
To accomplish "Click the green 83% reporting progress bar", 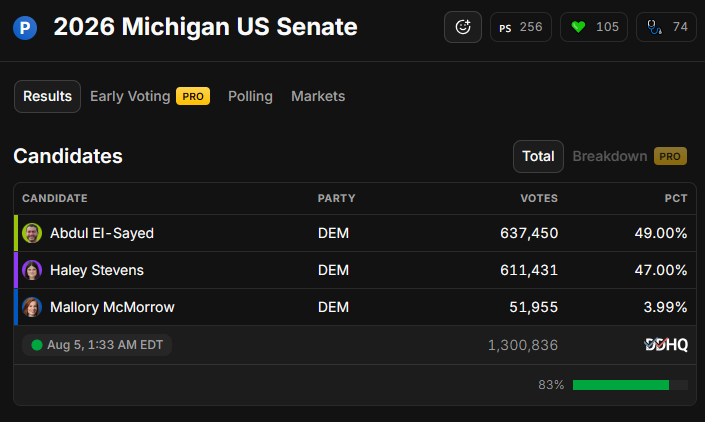I will [x=620, y=385].
